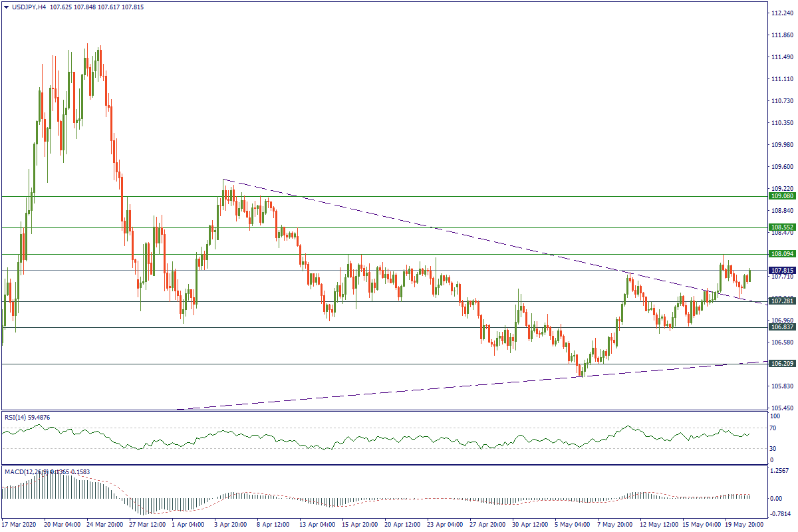798x532 pixels.
Task: Click the MACD 1.2567 scale value
Action: [779, 471]
